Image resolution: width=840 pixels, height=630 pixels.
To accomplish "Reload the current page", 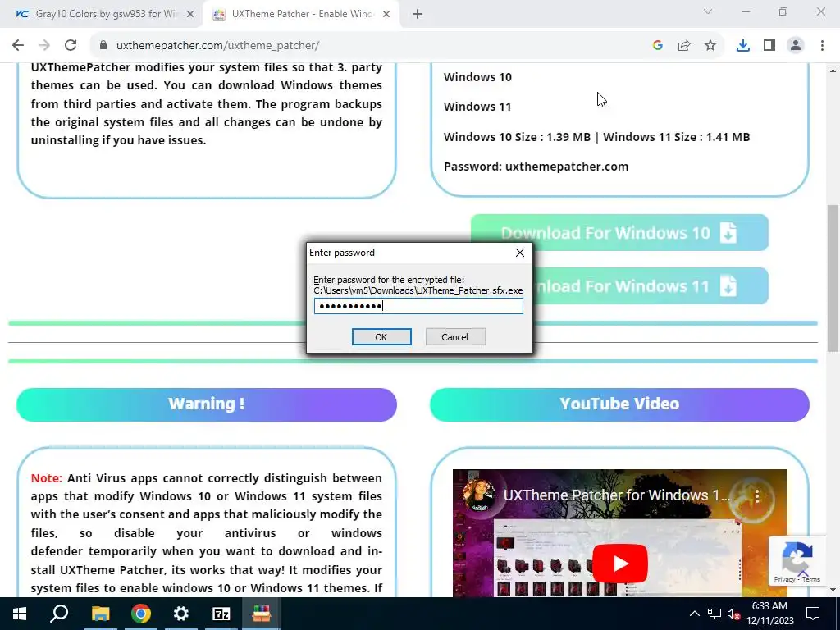I will coord(71,46).
